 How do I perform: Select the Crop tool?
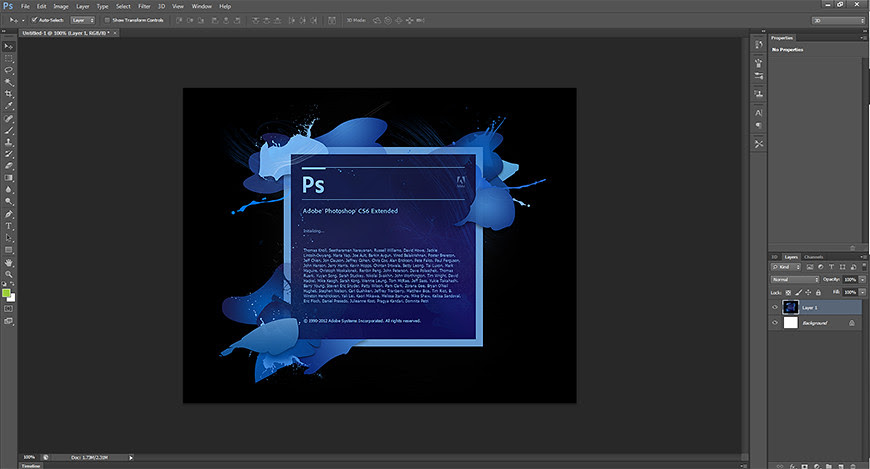(x=8, y=94)
